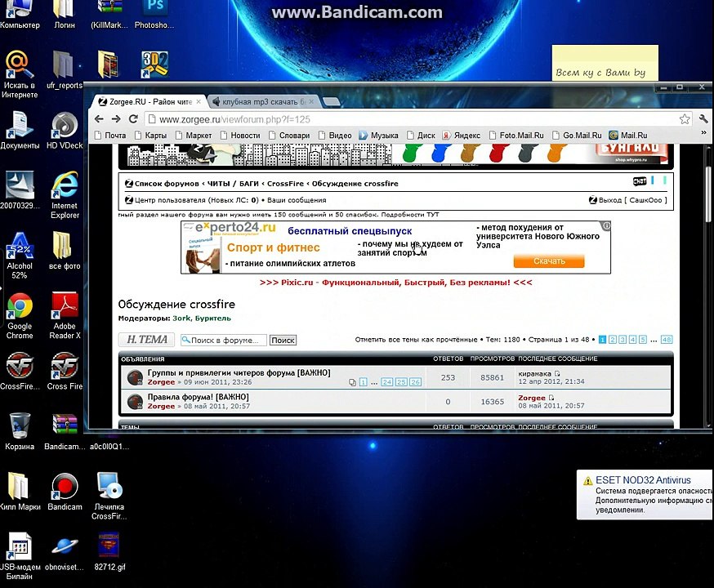Open Google Chrome desktop shortcut
This screenshot has width=714, height=588.
point(20,316)
